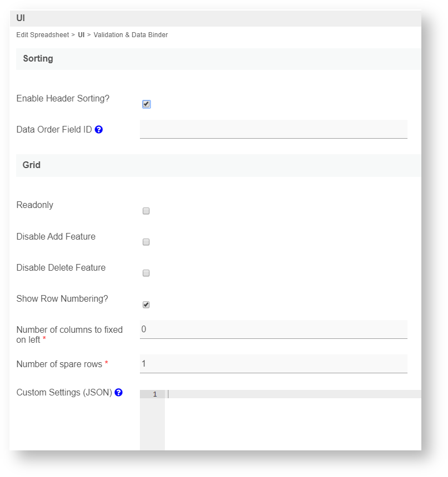Screen dimensions: 448x477
Task: Focus the Data Order Field ID input
Action: pyautogui.click(x=273, y=129)
